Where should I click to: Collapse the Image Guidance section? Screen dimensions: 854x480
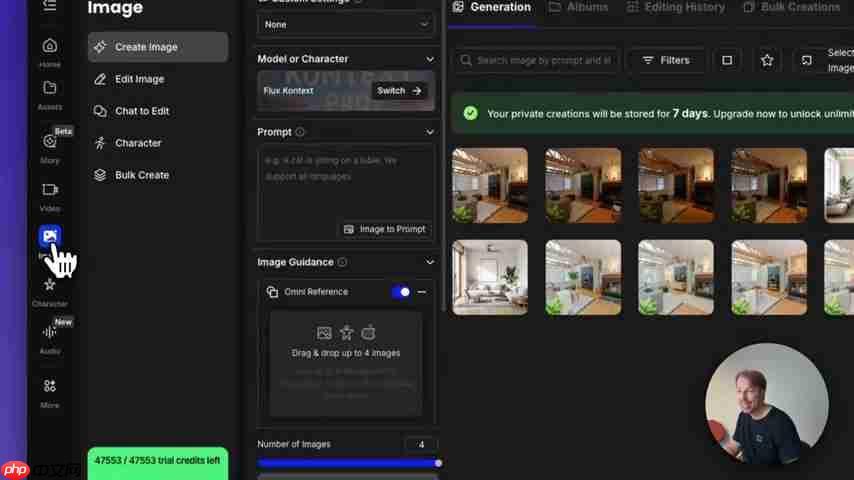430,262
